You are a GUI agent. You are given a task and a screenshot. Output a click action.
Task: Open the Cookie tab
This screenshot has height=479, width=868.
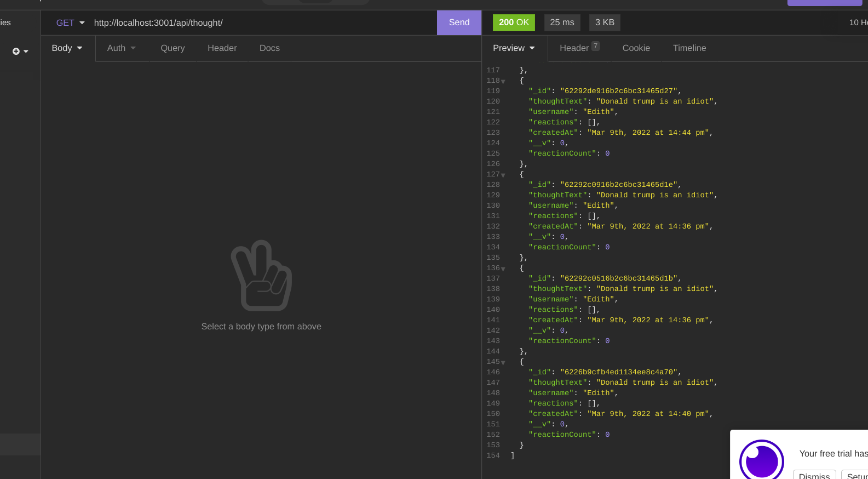636,48
